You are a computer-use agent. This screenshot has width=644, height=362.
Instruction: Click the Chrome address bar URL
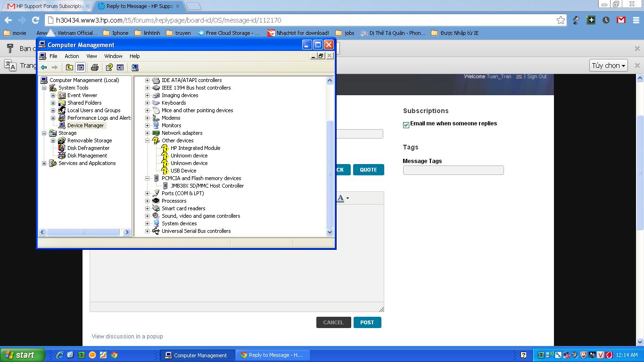(x=168, y=20)
